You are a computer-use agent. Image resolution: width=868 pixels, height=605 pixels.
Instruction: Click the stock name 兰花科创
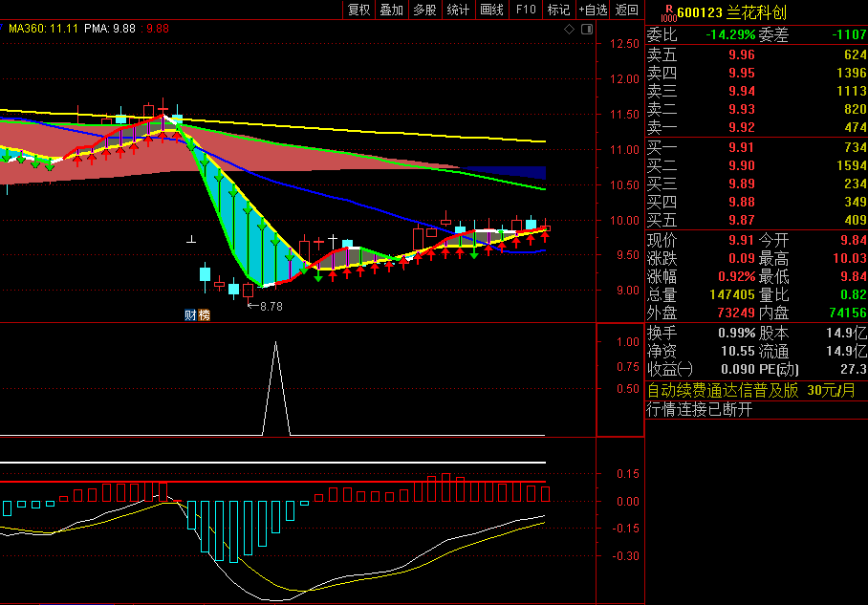[x=756, y=12]
